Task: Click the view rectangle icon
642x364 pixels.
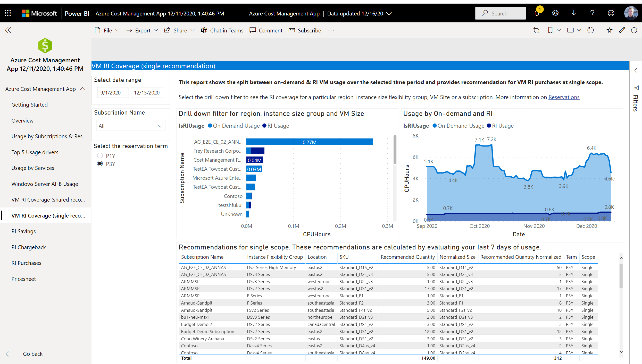Action: coord(571,30)
